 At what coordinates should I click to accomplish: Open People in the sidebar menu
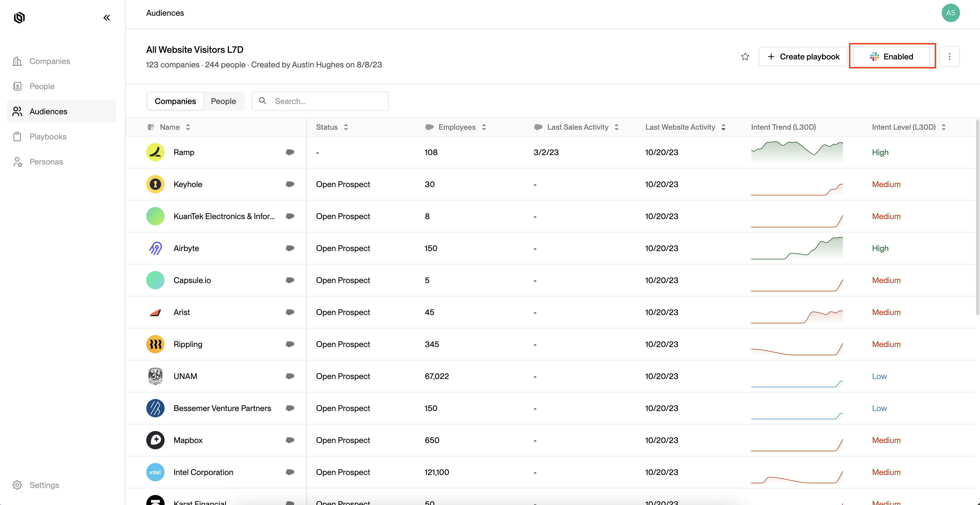[x=42, y=86]
